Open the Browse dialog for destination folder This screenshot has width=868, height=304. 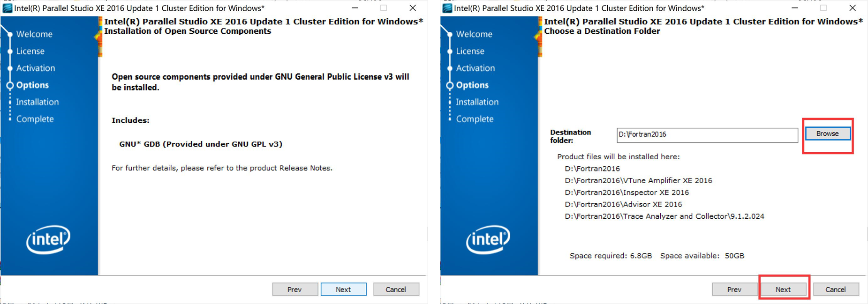coord(828,134)
